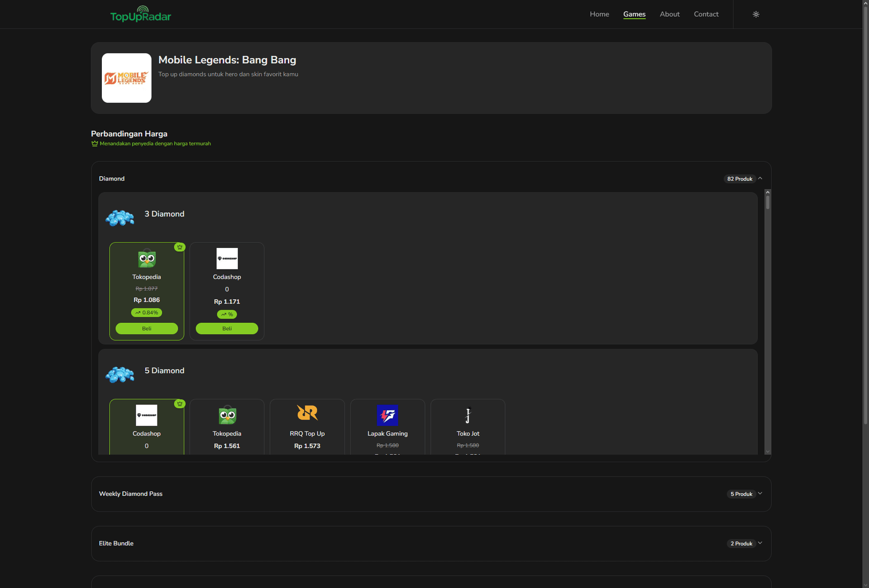
Task: Select Tokopedia owl logo under 3 Diamond
Action: tap(147, 259)
